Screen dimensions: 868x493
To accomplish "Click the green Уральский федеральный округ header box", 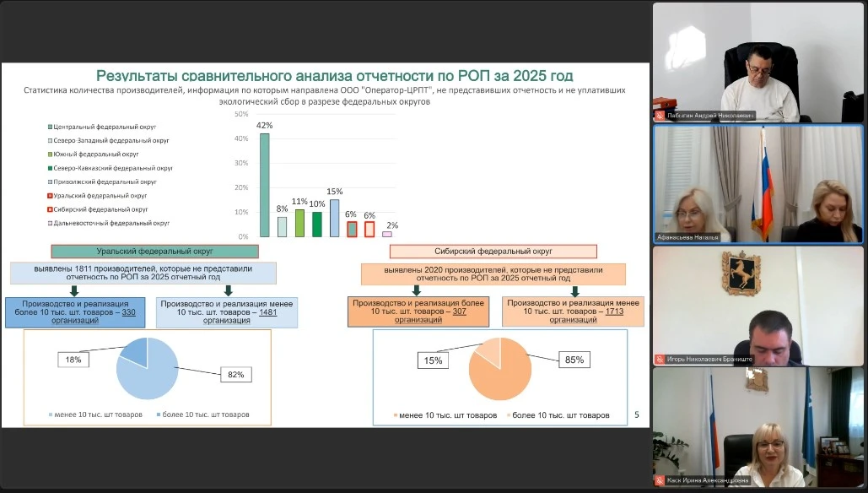I will tap(154, 252).
